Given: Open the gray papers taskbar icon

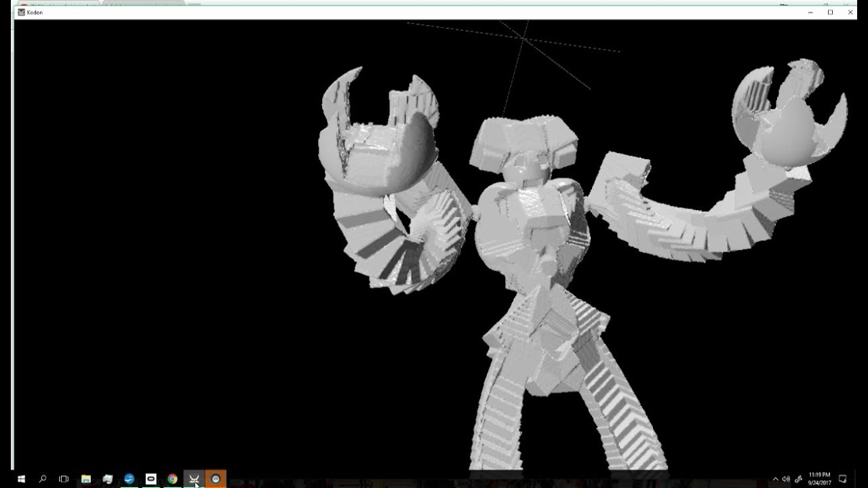Looking at the screenshot, I should (107, 479).
